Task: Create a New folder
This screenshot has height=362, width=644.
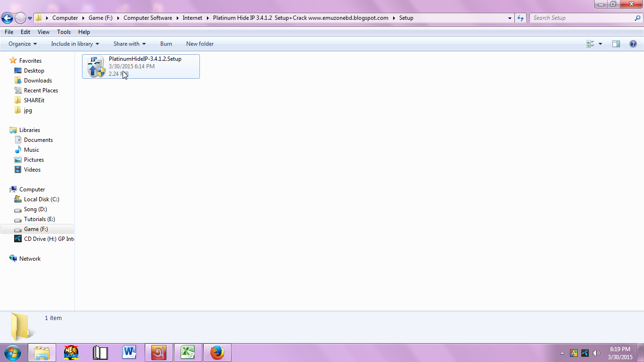Action: pos(200,44)
